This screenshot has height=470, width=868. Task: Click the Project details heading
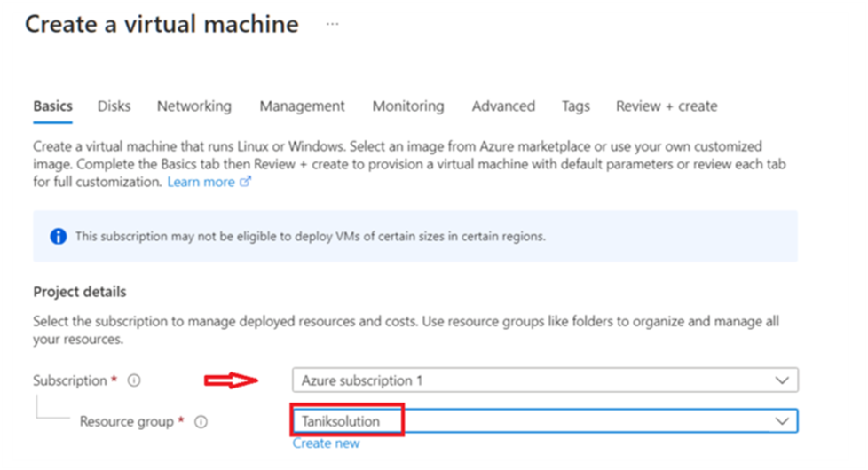click(80, 292)
